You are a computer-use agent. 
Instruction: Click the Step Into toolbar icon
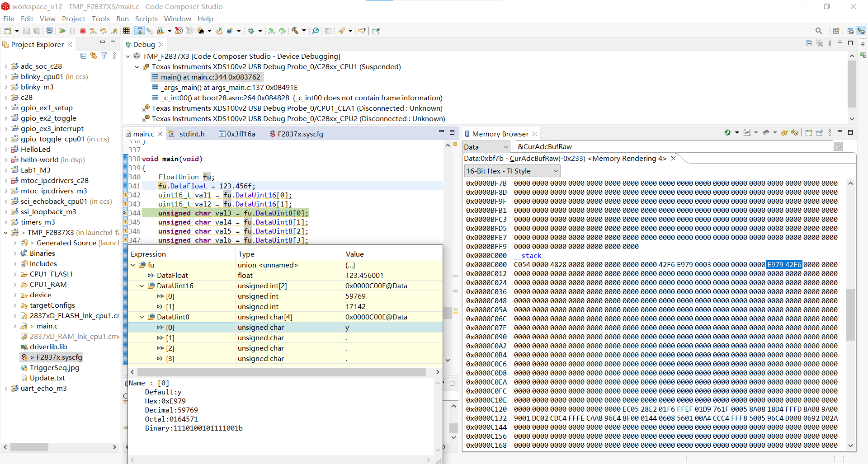pos(93,31)
